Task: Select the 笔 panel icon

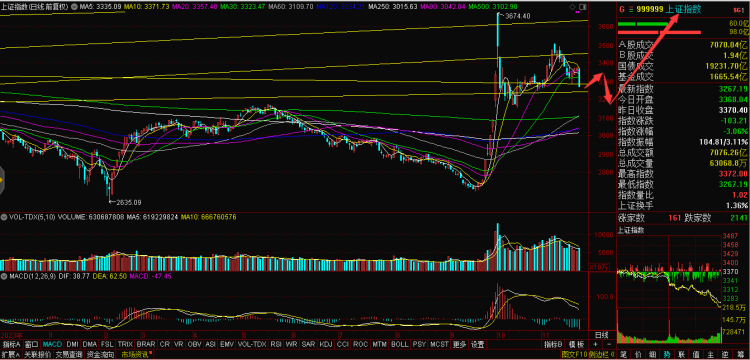Action: click(623, 355)
